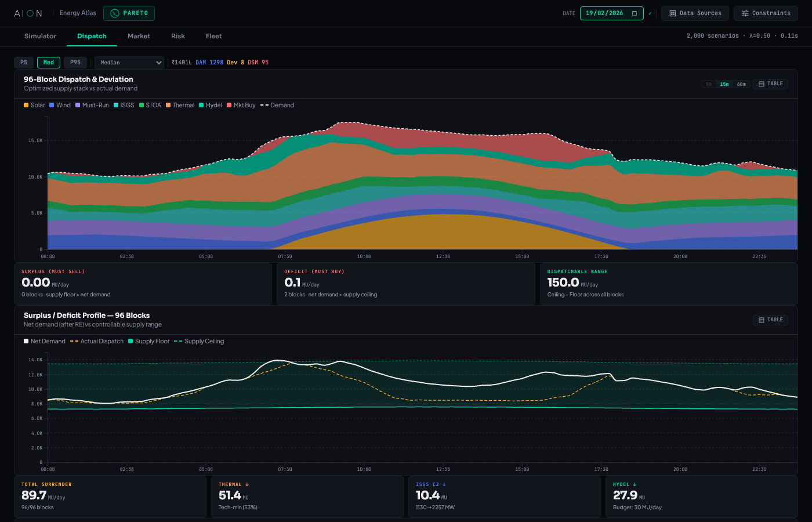812x522 pixels.
Task: Click the PARETO stopwatch icon
Action: pos(114,13)
